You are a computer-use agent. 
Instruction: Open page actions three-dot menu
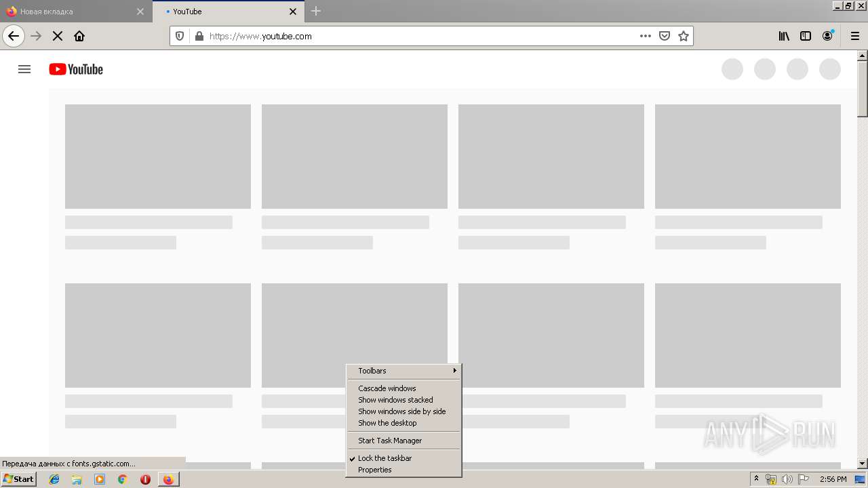(x=646, y=36)
